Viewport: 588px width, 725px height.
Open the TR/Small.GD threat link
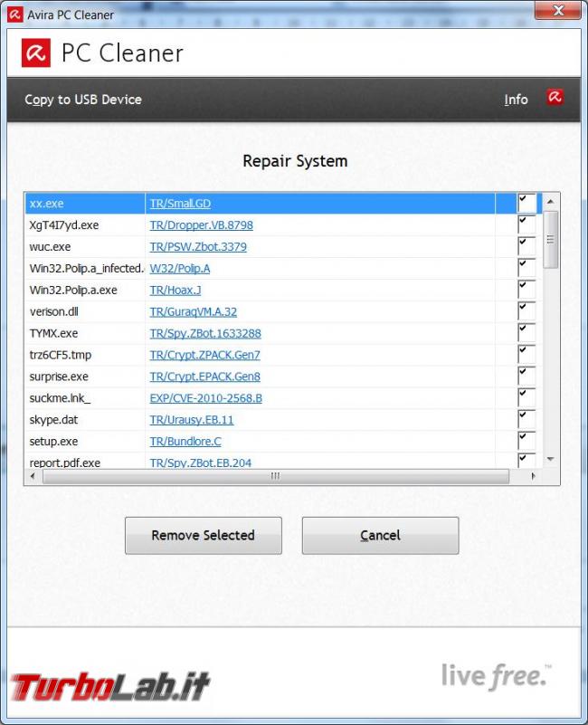tap(180, 204)
